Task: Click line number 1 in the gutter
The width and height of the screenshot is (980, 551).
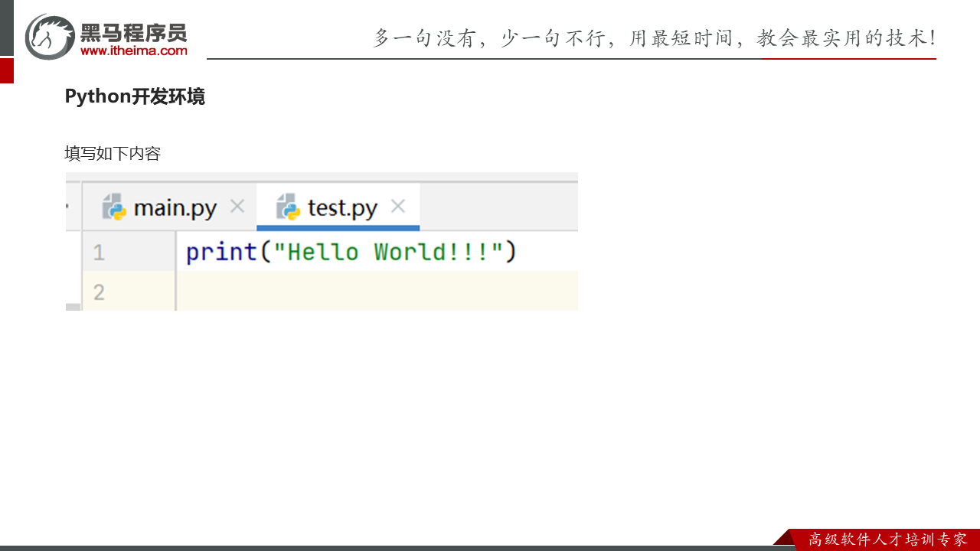Action: click(99, 253)
